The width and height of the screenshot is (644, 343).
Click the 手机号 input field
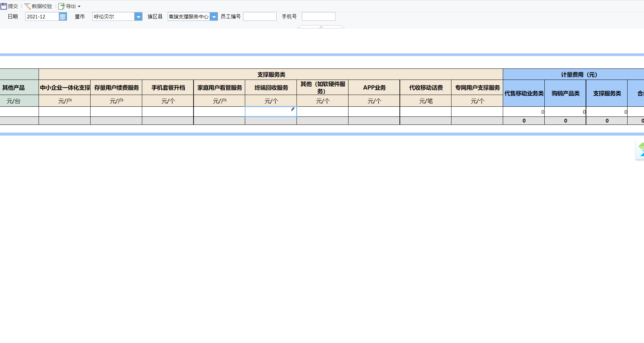point(319,16)
